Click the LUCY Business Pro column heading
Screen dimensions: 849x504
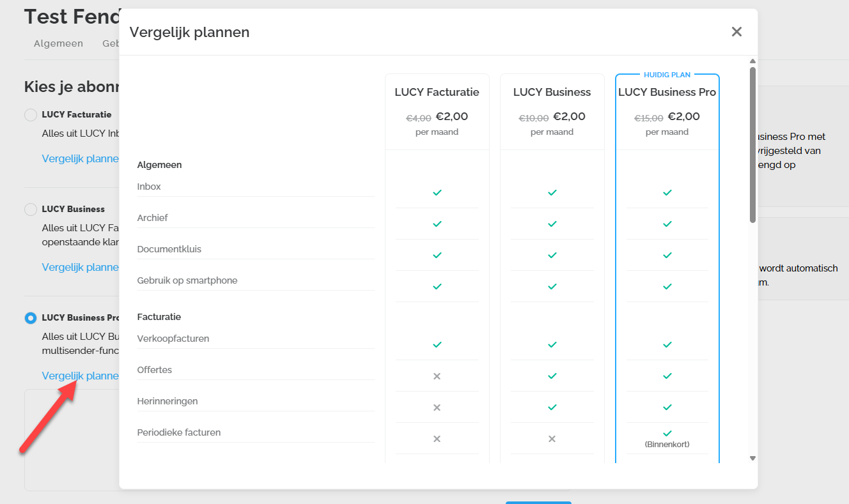(667, 92)
